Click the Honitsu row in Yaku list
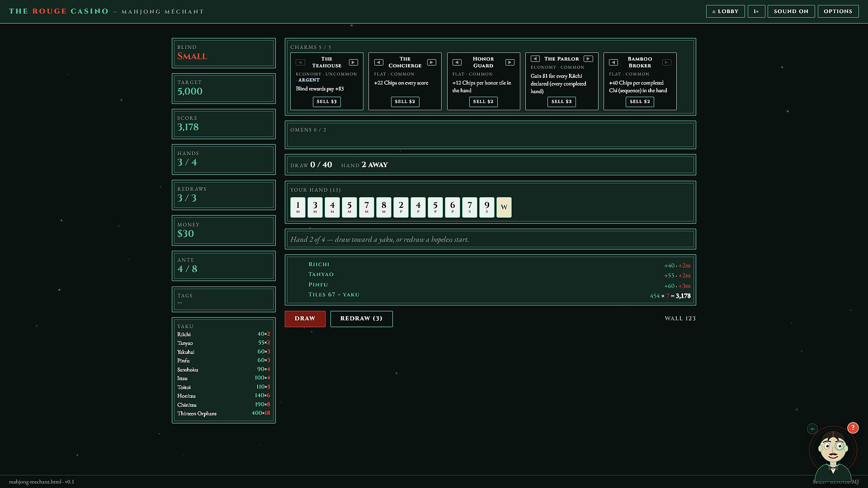This screenshot has height=488, width=868. [x=223, y=396]
